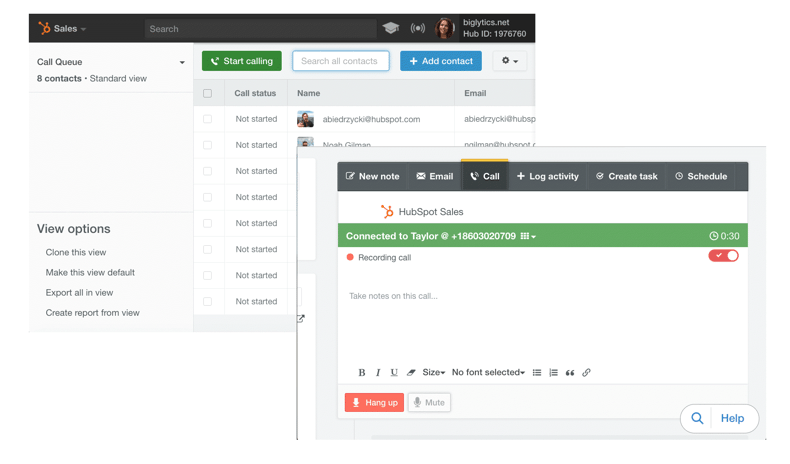The width and height of the screenshot is (790, 464).
Task: Check the last contact row checkbox
Action: (x=208, y=301)
